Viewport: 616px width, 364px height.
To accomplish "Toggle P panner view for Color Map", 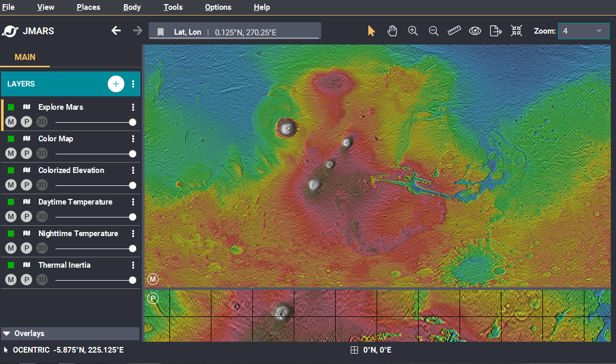I will (x=26, y=154).
